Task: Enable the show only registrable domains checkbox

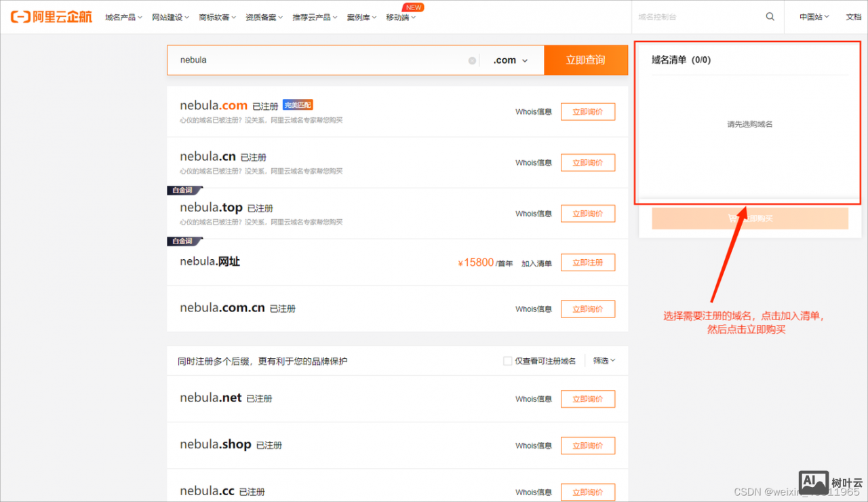Action: (x=507, y=361)
